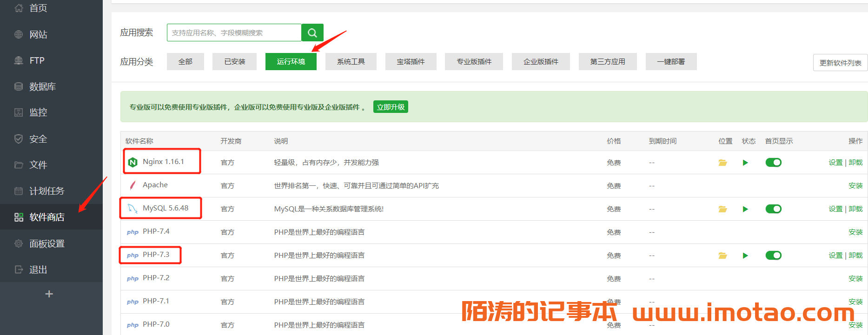This screenshot has width=868, height=335.
Task: Open 设置 for MySQL 5.6.48
Action: tap(835, 209)
